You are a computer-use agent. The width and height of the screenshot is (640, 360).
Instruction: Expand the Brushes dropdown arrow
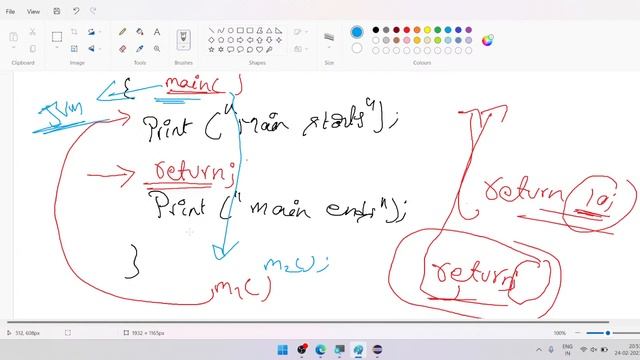click(183, 47)
